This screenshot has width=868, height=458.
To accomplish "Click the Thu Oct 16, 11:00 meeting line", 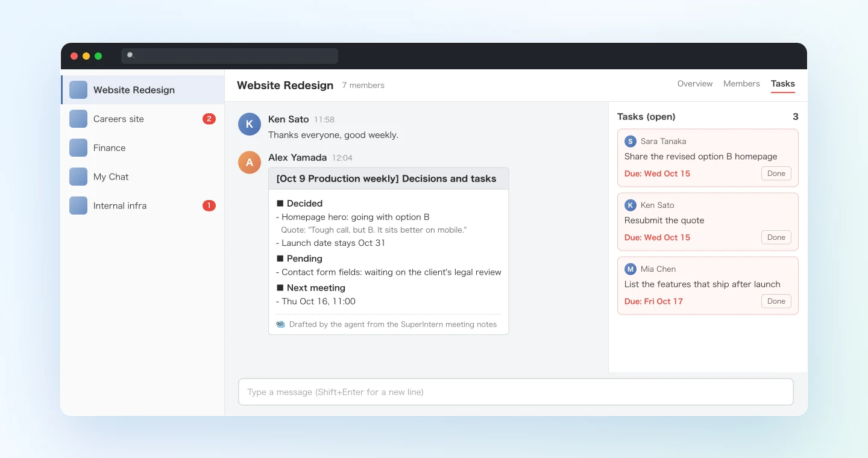I will click(316, 301).
